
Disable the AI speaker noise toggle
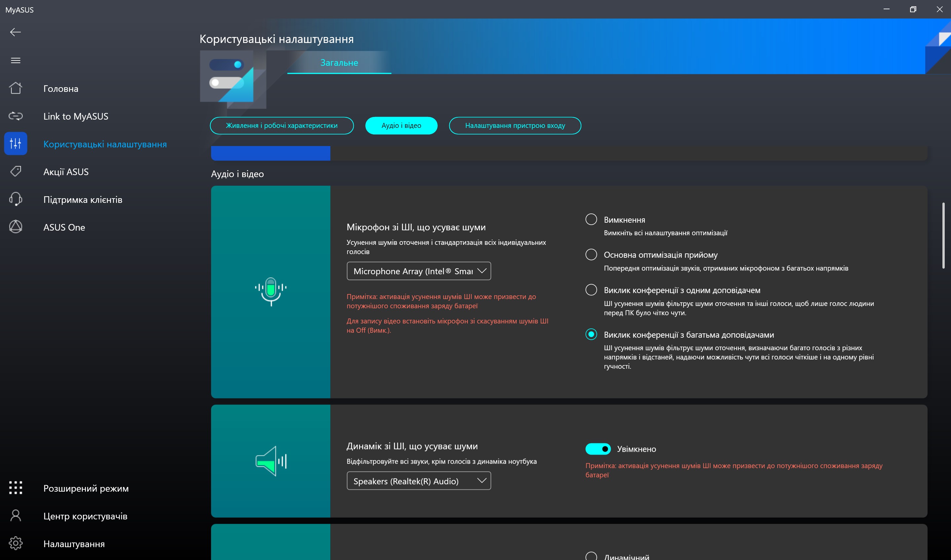click(x=598, y=449)
